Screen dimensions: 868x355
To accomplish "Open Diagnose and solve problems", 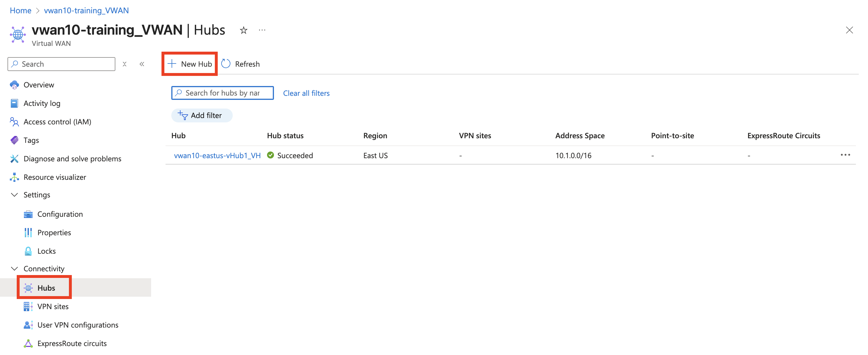I will [72, 158].
